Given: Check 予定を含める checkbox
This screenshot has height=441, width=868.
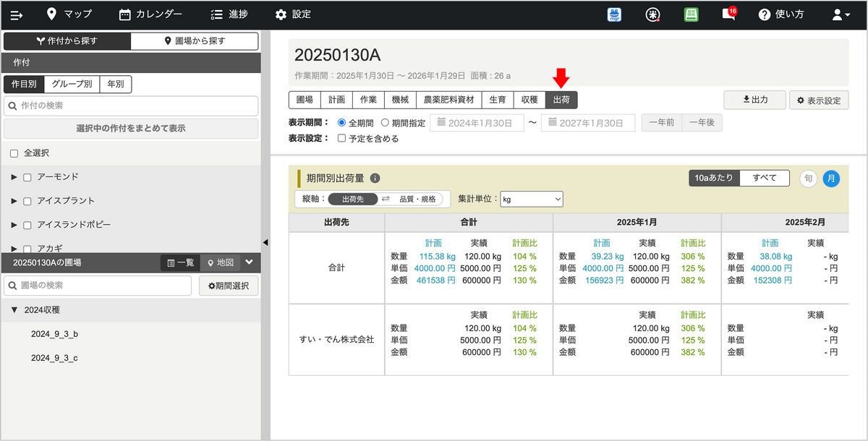Looking at the screenshot, I should pyautogui.click(x=342, y=139).
